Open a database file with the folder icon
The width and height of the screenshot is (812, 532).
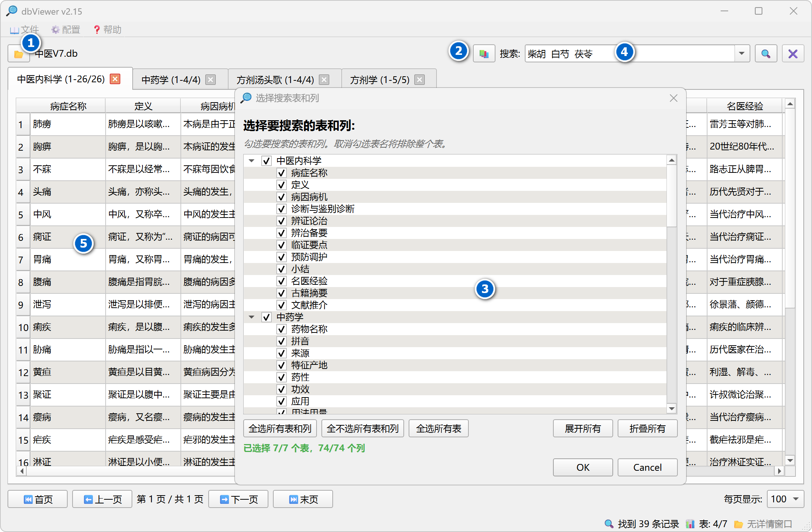[x=18, y=53]
